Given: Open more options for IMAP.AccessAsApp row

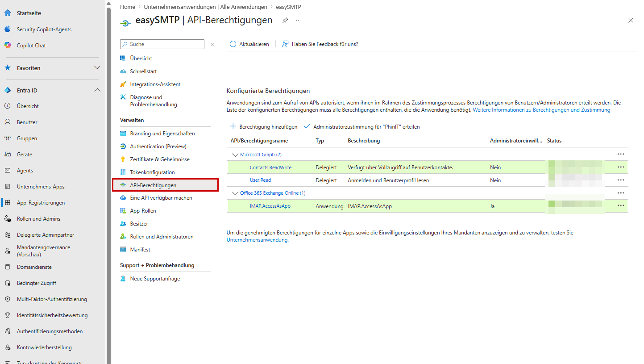Looking at the screenshot, I should [621, 206].
